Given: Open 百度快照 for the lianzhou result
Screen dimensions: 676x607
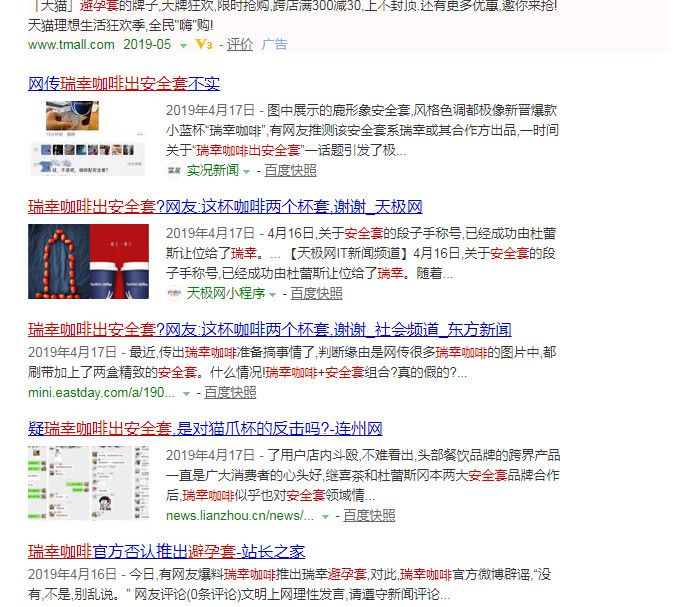Looking at the screenshot, I should (x=369, y=516).
